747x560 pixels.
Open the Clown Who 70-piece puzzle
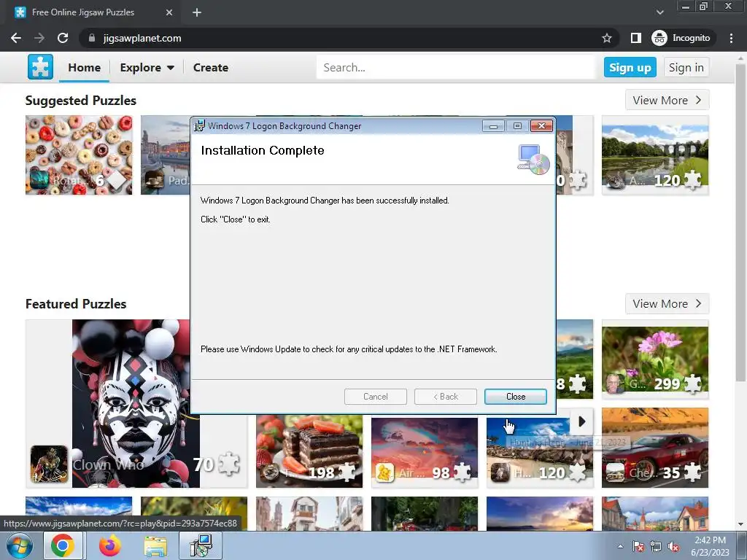[136, 404]
